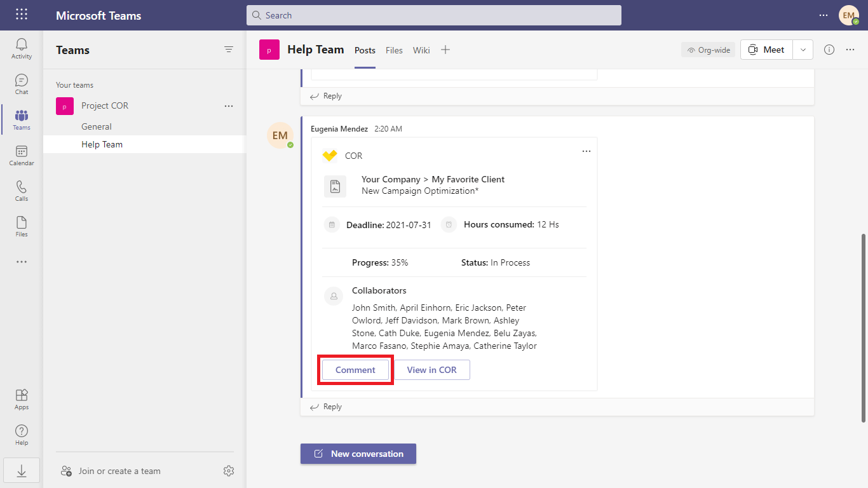Click the COR app logo on card
The image size is (868, 488).
(x=330, y=156)
